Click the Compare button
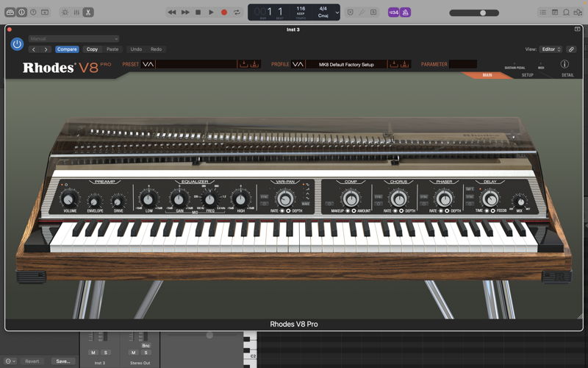588x368 pixels. pyautogui.click(x=67, y=49)
